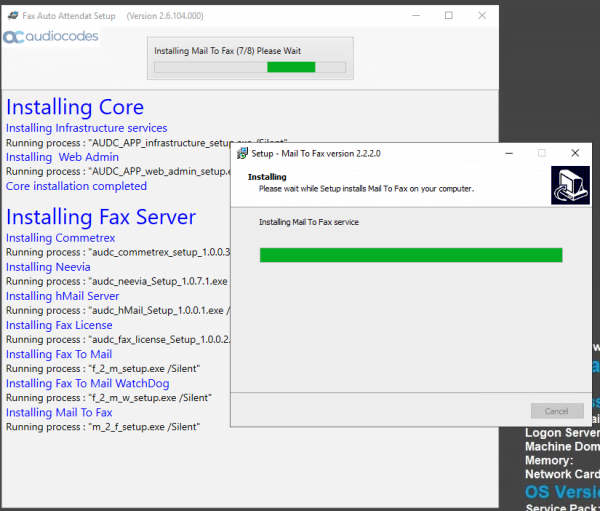
Task: Click the Installing Infrastructure services line
Action: [x=86, y=128]
